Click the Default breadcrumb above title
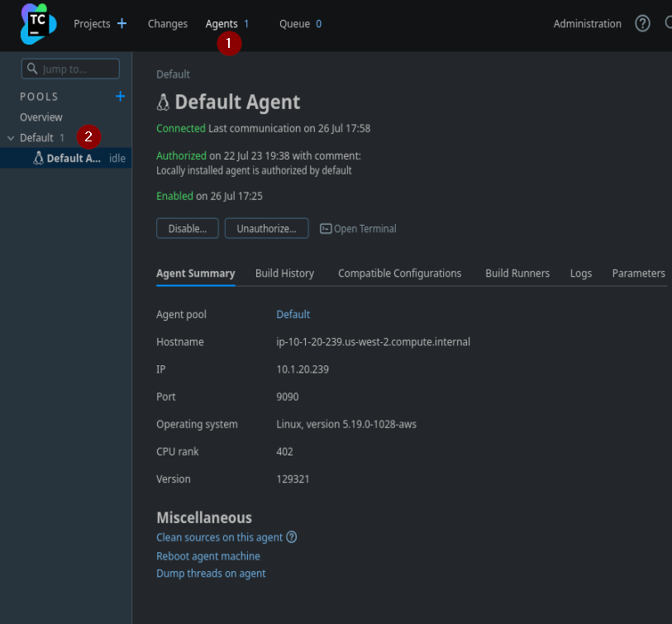672x624 pixels. click(x=173, y=74)
